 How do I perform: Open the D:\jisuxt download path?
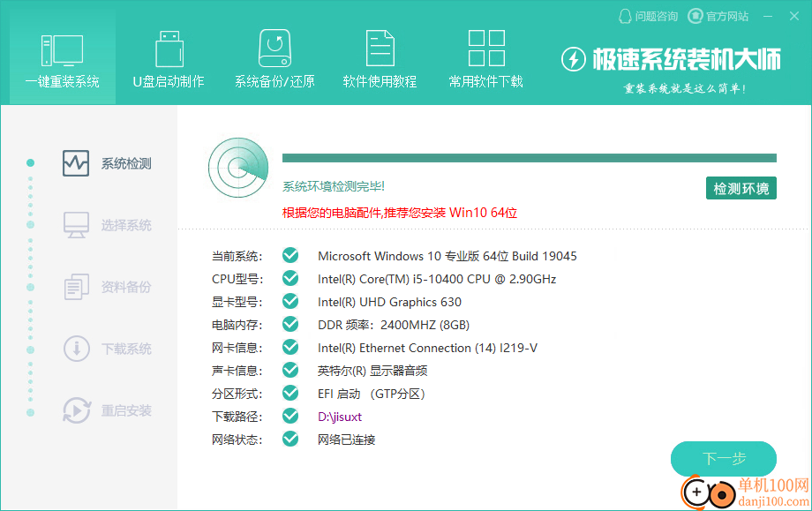pyautogui.click(x=340, y=417)
